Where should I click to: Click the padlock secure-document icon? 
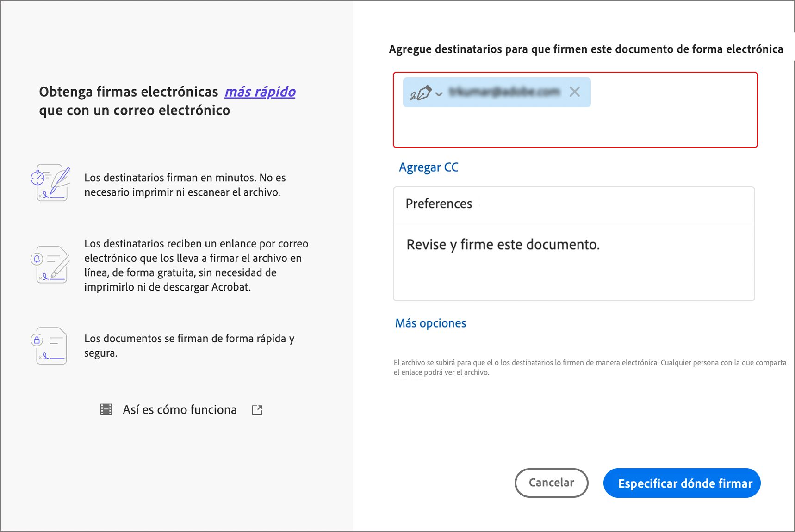coord(51,346)
